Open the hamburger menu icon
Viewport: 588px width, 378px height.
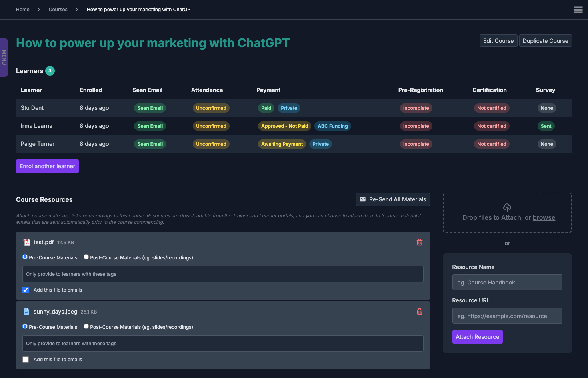[x=578, y=10]
